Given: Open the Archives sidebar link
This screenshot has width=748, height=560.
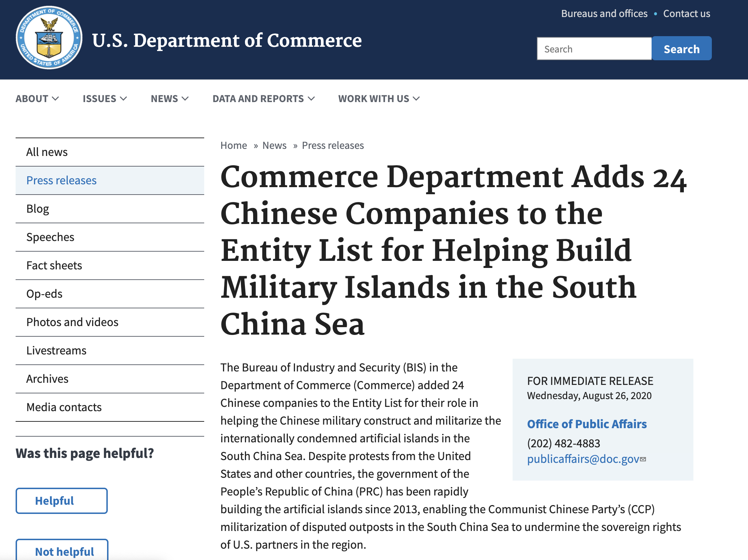Looking at the screenshot, I should point(110,379).
